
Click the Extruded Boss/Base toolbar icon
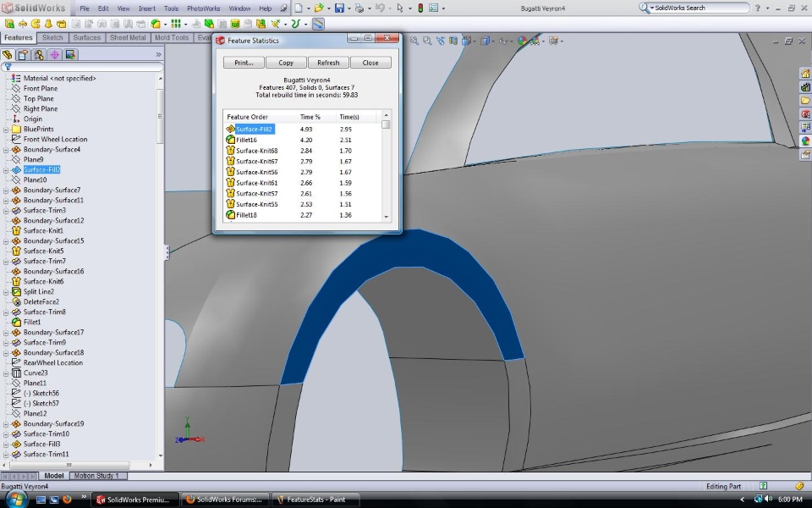pyautogui.click(x=9, y=24)
